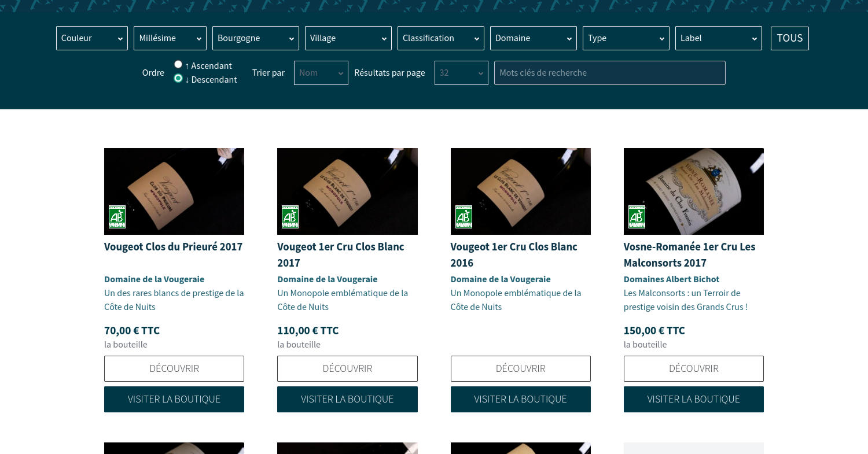868x454 pixels.
Task: Click the AB organic label on Vougeot Clos Blanc 2017
Action: click(290, 217)
